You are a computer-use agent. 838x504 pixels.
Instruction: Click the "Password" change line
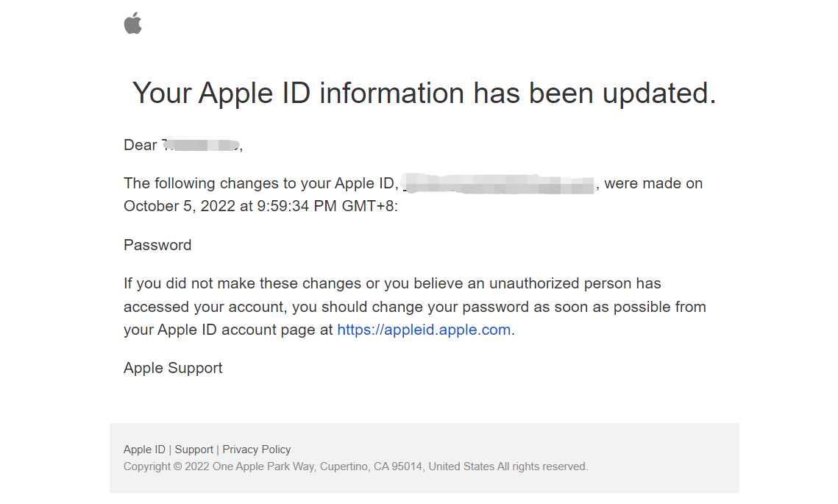(157, 245)
